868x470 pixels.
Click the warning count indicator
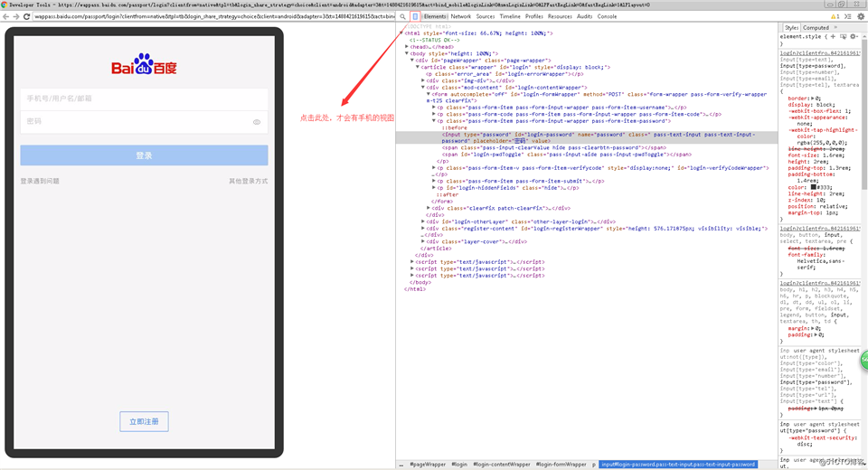[835, 16]
